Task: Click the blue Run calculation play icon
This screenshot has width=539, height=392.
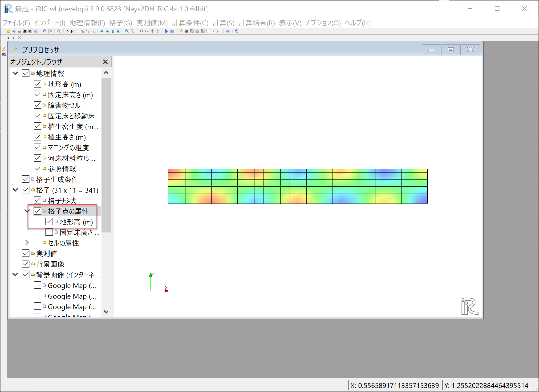Action: point(166,31)
